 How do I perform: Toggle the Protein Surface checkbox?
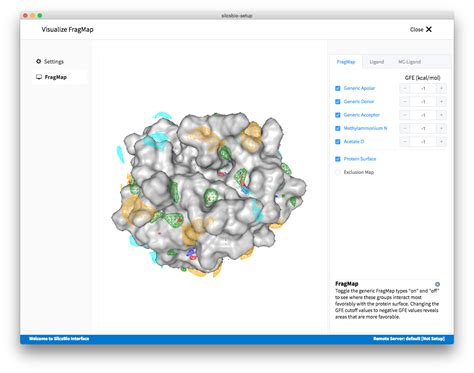338,159
